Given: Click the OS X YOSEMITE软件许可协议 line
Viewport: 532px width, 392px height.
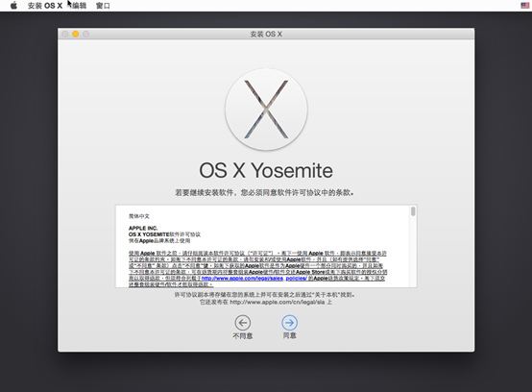Looking at the screenshot, I should [x=164, y=234].
